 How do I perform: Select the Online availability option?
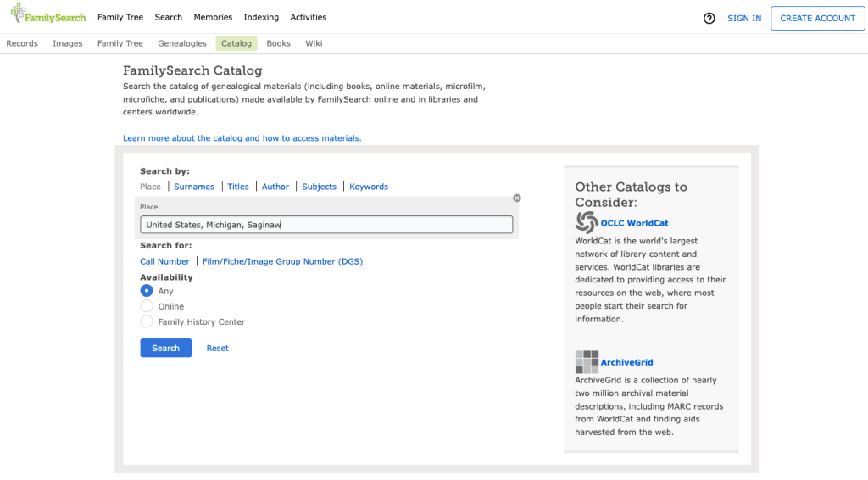click(x=147, y=306)
